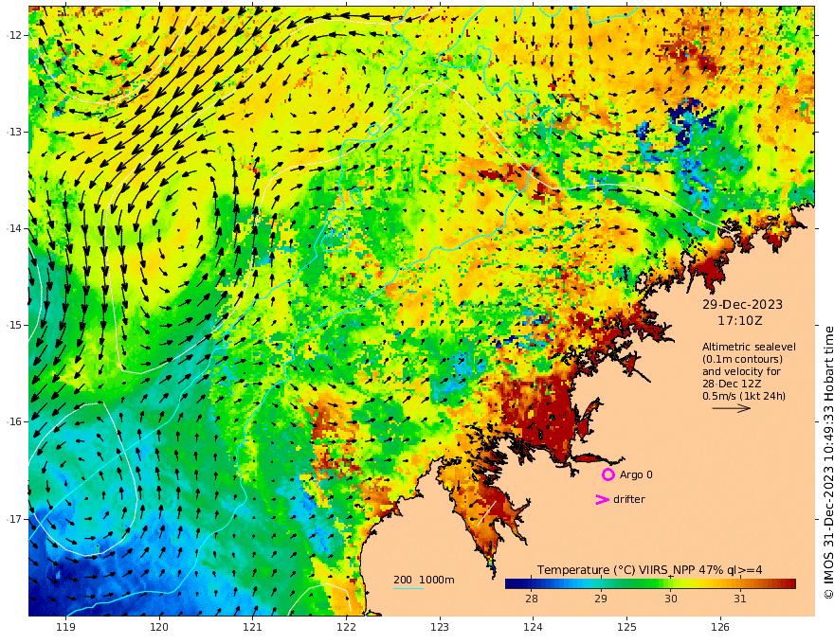Click longitude axis label 121
This screenshot has width=834, height=644.
(x=253, y=628)
